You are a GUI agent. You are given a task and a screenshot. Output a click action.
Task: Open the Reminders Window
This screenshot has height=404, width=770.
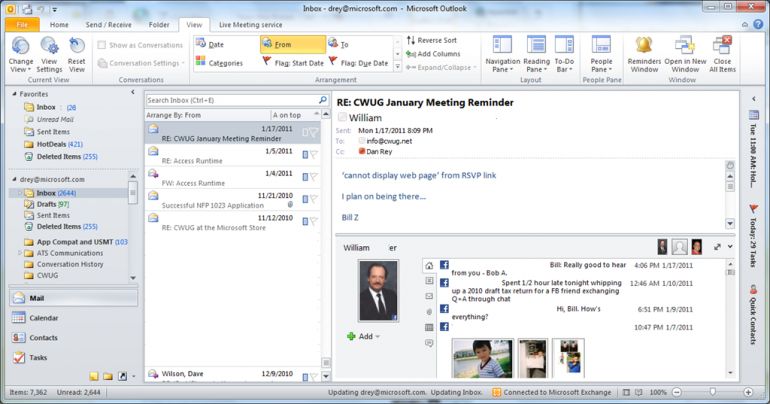[644, 54]
